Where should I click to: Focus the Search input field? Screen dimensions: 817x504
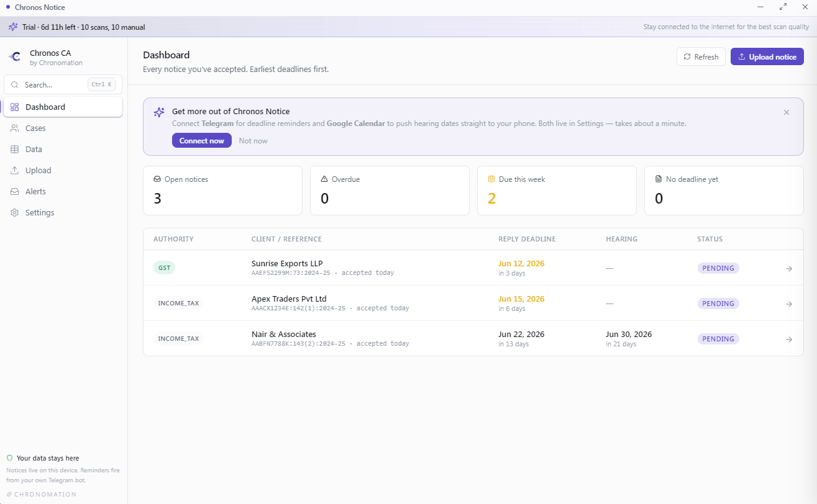click(x=63, y=84)
